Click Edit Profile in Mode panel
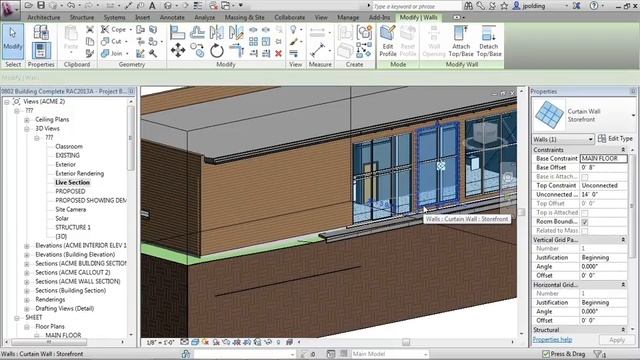This screenshot has width=640, height=360. pos(387,41)
